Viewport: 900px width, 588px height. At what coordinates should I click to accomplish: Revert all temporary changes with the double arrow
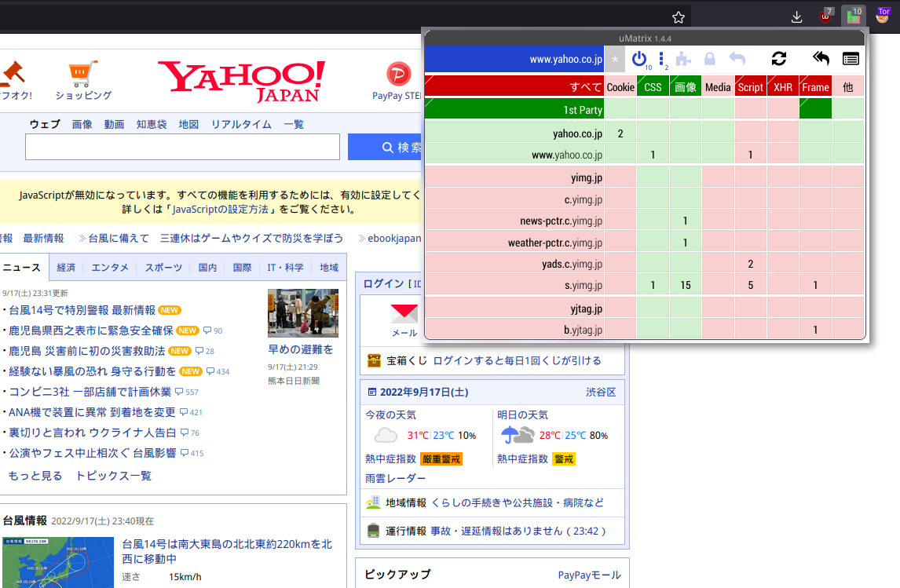point(821,59)
